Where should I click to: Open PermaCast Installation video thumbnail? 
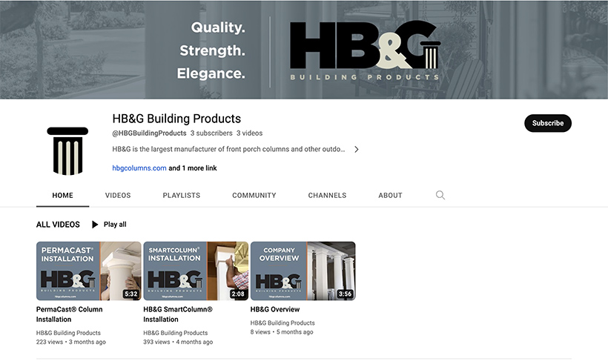(x=89, y=271)
